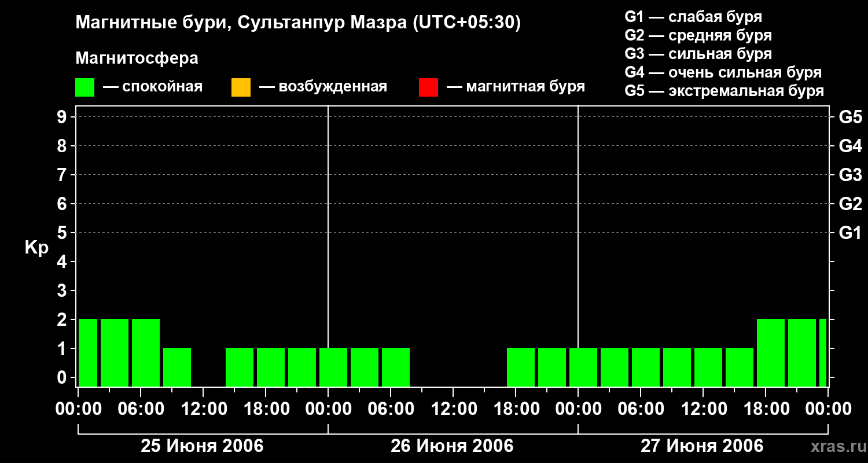Click the G2 scale label beside the Kp 6 gridline
The width and height of the screenshot is (868, 463).
pos(851,204)
